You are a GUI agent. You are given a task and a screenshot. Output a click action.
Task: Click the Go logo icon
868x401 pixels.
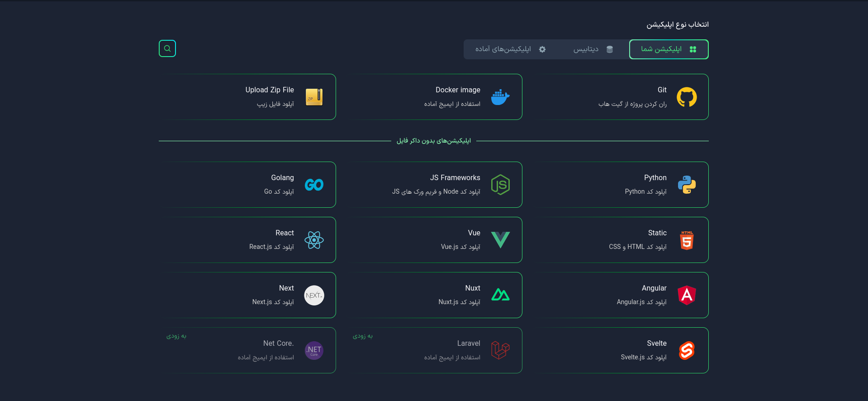point(314,185)
